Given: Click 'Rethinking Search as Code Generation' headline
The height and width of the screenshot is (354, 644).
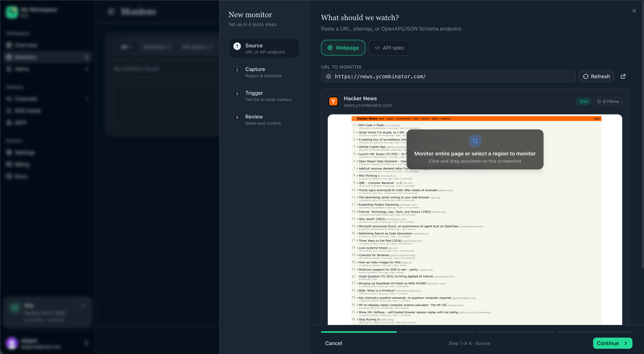Looking at the screenshot, I should [x=385, y=234].
